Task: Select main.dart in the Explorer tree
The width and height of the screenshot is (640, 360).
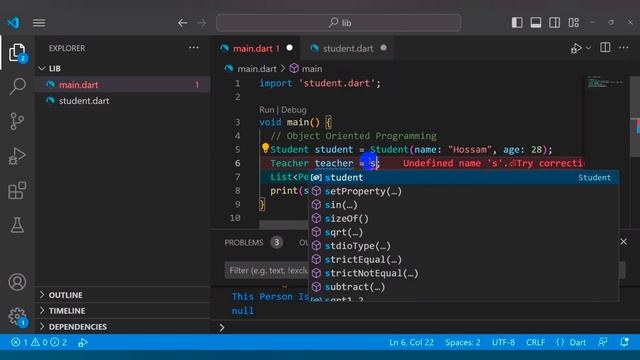Action: [x=122, y=84]
